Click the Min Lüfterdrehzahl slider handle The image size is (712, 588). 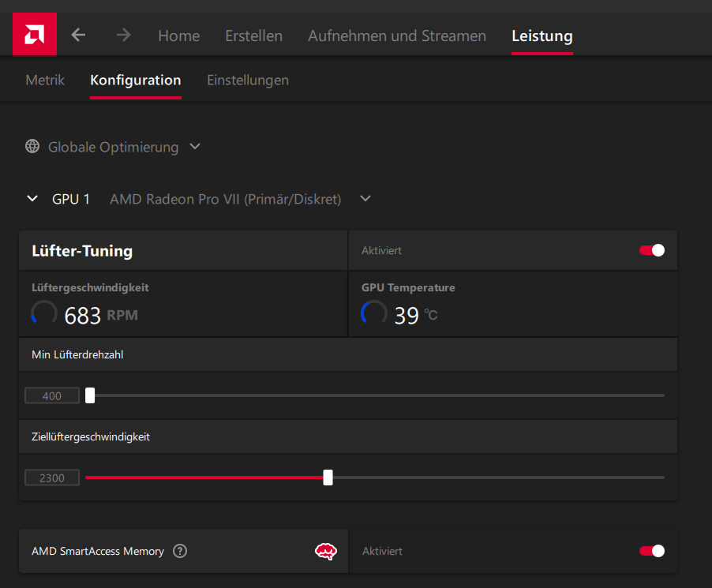90,395
